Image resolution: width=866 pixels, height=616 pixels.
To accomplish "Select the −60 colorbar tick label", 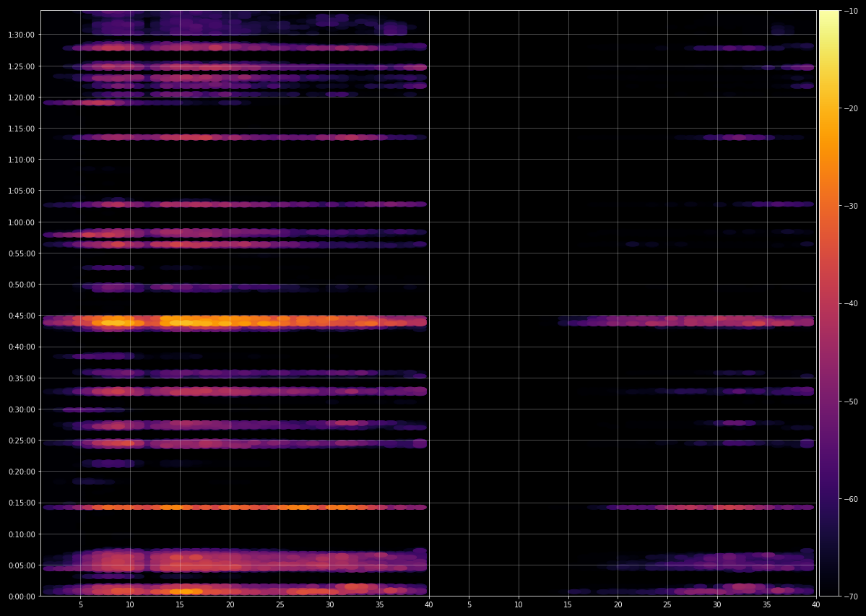I will point(850,499).
